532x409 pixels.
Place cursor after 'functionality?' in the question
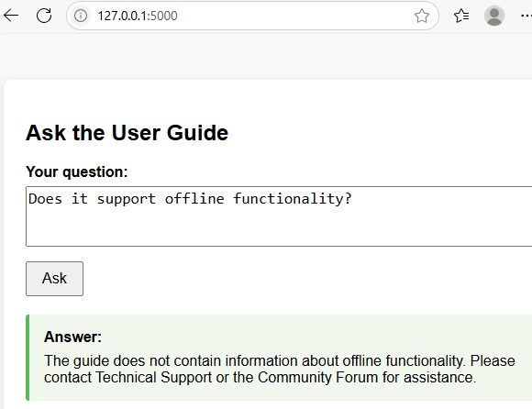coord(352,199)
